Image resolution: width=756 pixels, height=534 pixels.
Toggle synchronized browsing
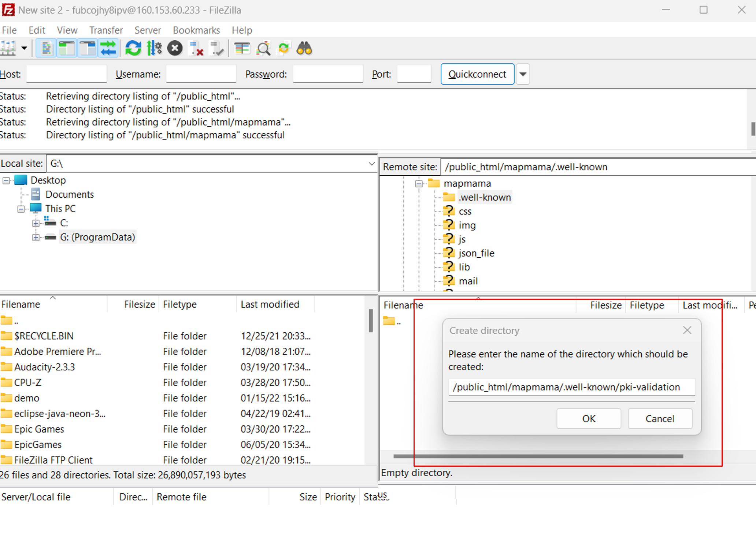point(284,48)
